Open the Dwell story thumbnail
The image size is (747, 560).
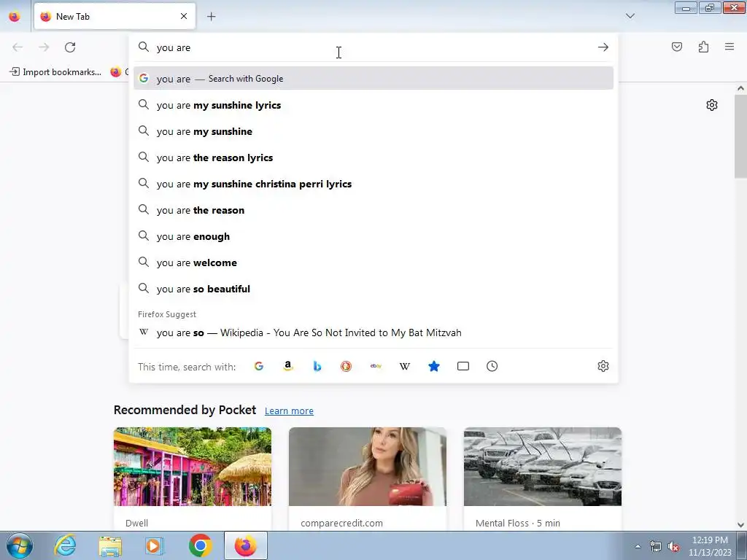(x=193, y=467)
